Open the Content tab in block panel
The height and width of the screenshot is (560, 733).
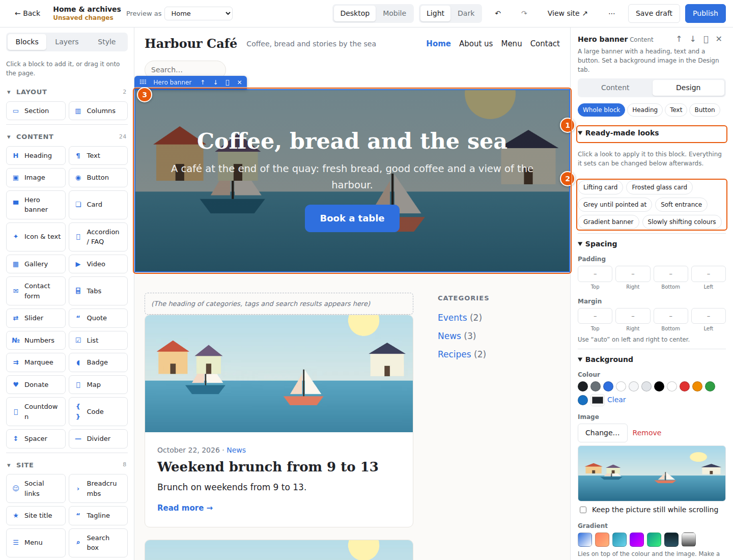point(615,88)
